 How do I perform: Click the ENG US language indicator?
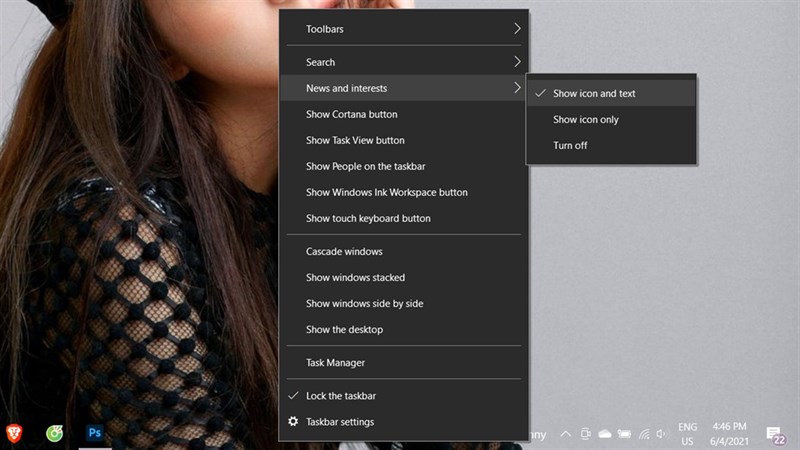[x=687, y=434]
